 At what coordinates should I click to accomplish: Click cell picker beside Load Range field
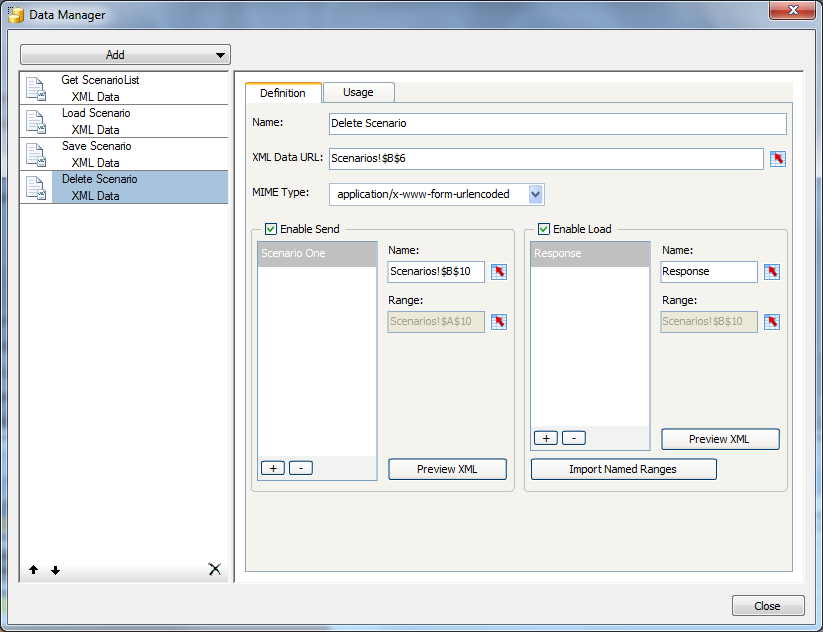pyautogui.click(x=772, y=322)
